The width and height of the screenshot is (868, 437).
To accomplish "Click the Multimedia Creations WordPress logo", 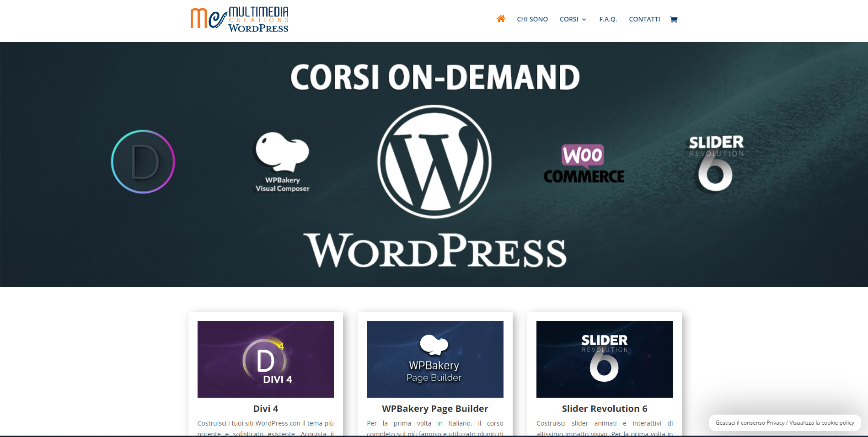I will 239,19.
